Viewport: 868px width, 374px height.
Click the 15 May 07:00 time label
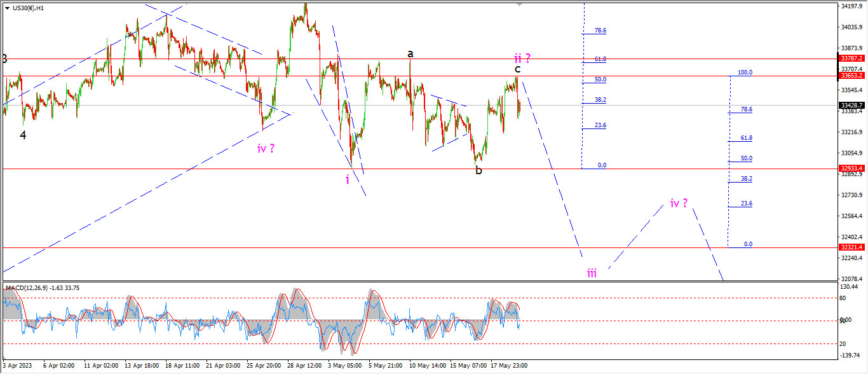point(468,366)
